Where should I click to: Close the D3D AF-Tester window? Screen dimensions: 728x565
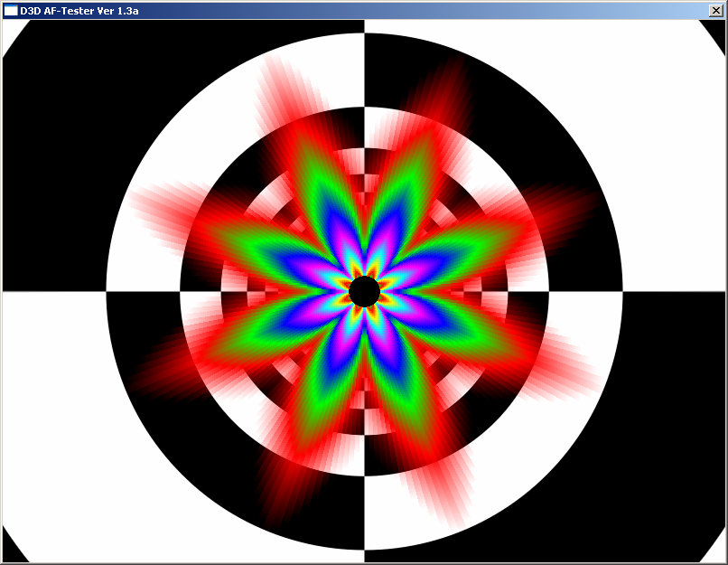(717, 10)
